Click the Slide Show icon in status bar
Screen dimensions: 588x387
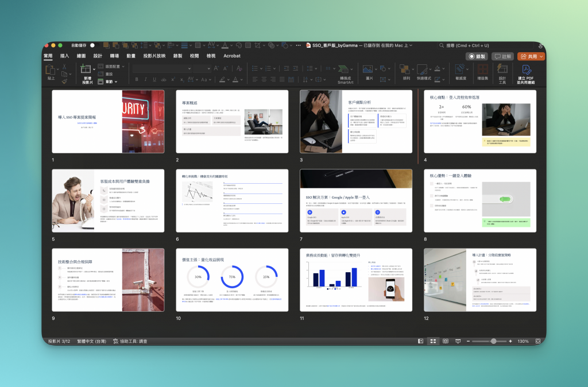458,341
